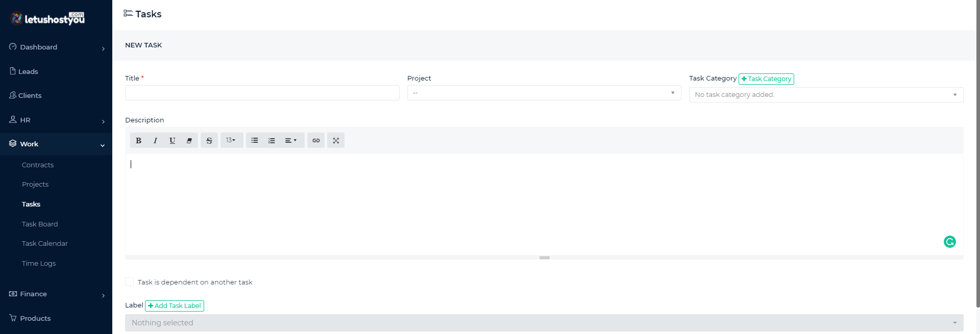
Task: Open the Task Category select box
Action: [825, 95]
